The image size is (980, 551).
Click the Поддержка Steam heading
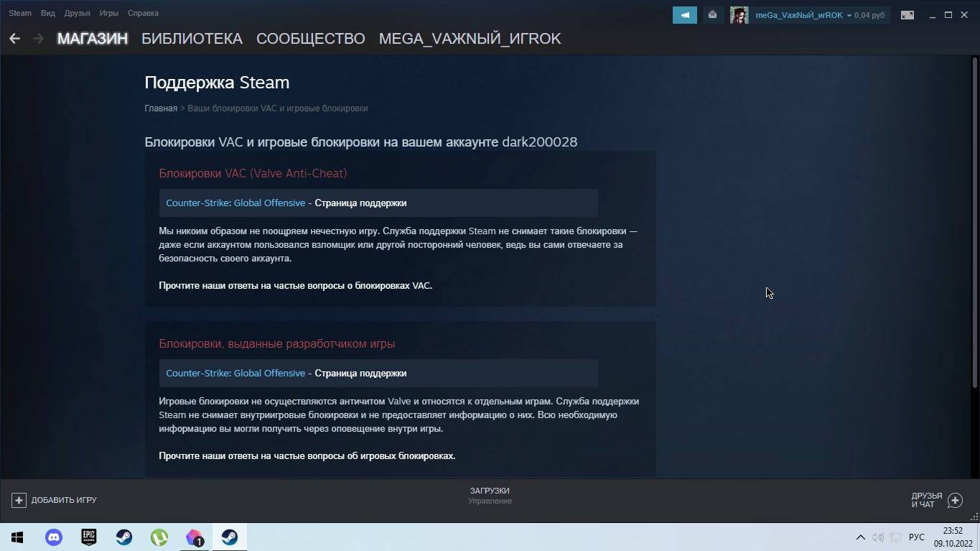(x=217, y=83)
